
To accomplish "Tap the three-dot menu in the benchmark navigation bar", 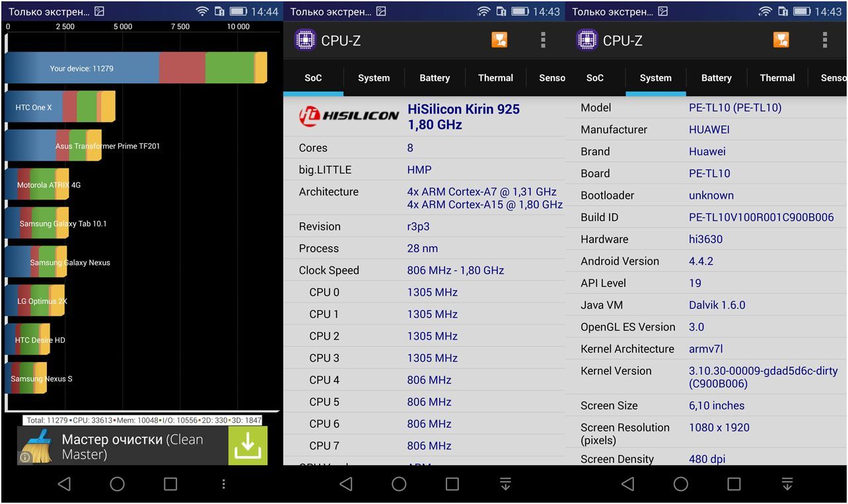I will (224, 484).
